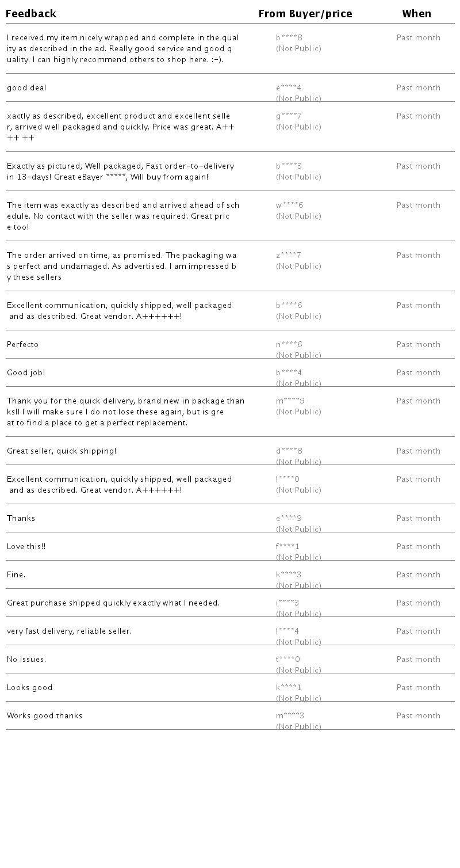Click the 'Good job!' feedback text

pyautogui.click(x=26, y=373)
